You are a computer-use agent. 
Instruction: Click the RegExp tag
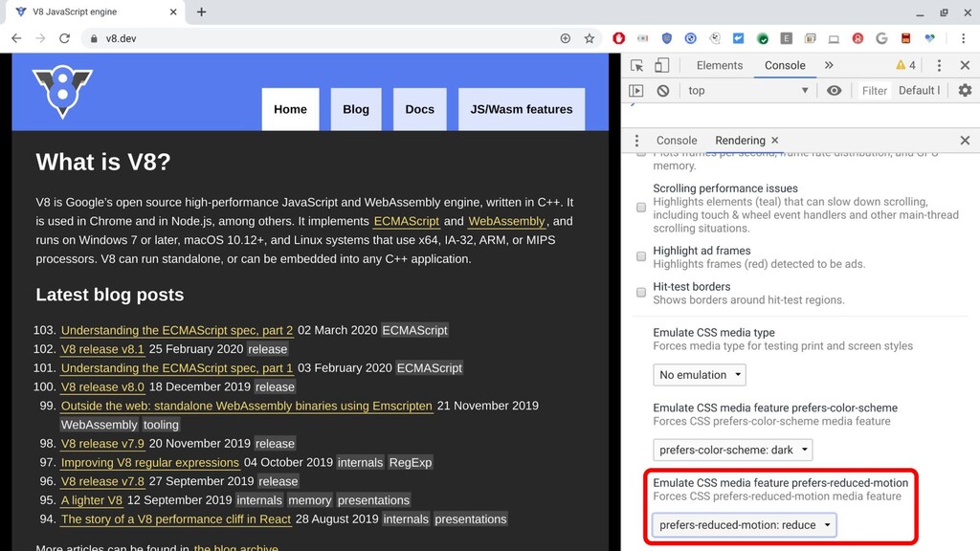[x=410, y=462]
